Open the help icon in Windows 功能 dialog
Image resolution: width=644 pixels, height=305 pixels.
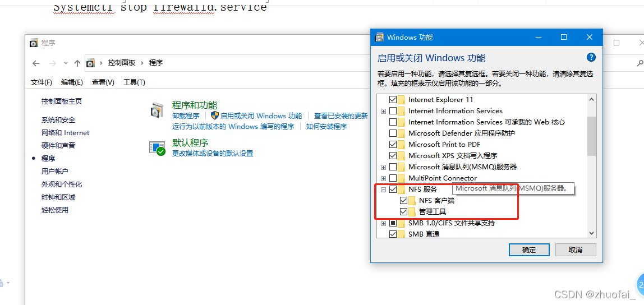click(x=591, y=58)
